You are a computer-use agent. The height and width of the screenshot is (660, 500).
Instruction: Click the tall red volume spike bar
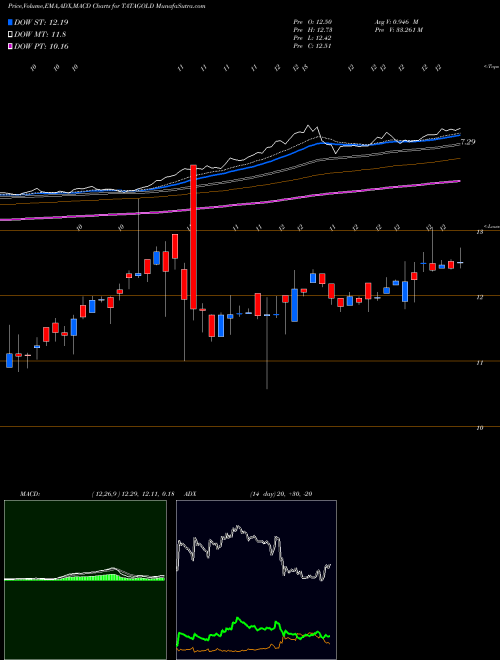[193, 237]
